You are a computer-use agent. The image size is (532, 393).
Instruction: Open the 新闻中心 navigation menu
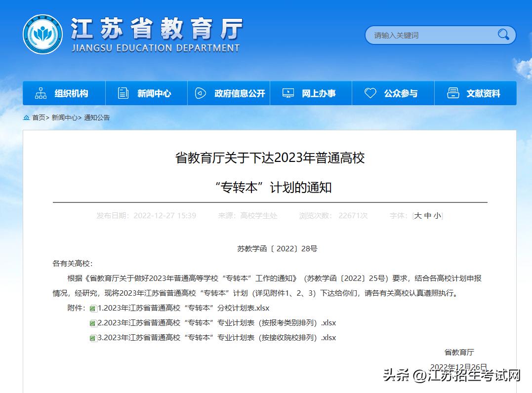point(153,93)
